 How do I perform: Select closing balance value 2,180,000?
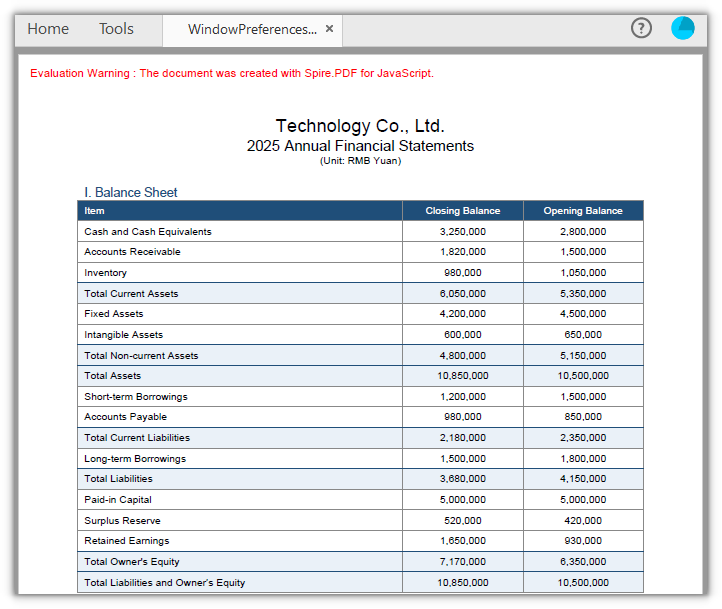pyautogui.click(x=463, y=438)
